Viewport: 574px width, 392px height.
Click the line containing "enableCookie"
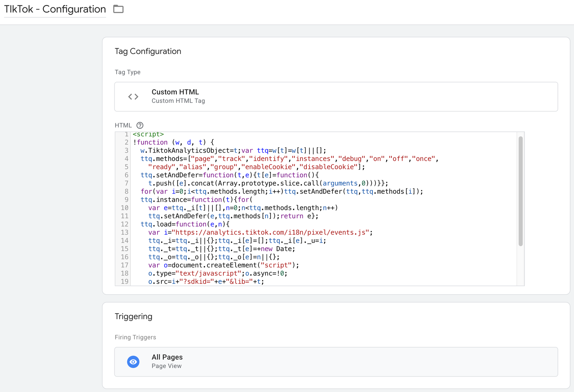tap(257, 167)
